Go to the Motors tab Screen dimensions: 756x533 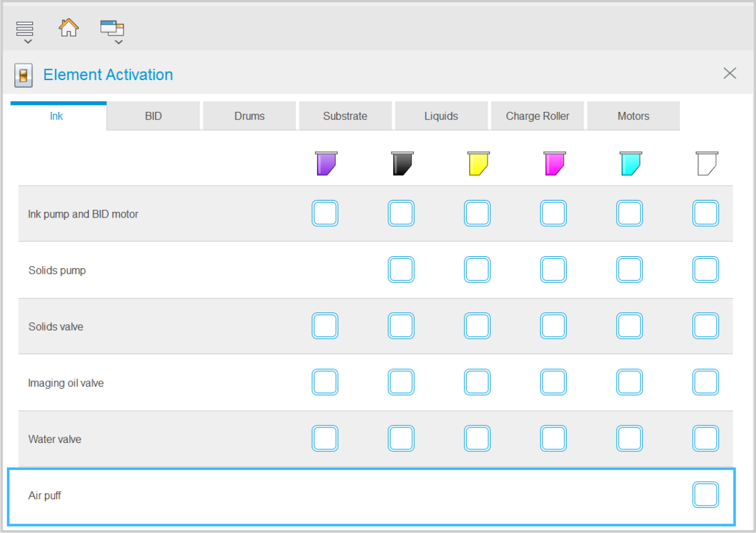tap(634, 116)
